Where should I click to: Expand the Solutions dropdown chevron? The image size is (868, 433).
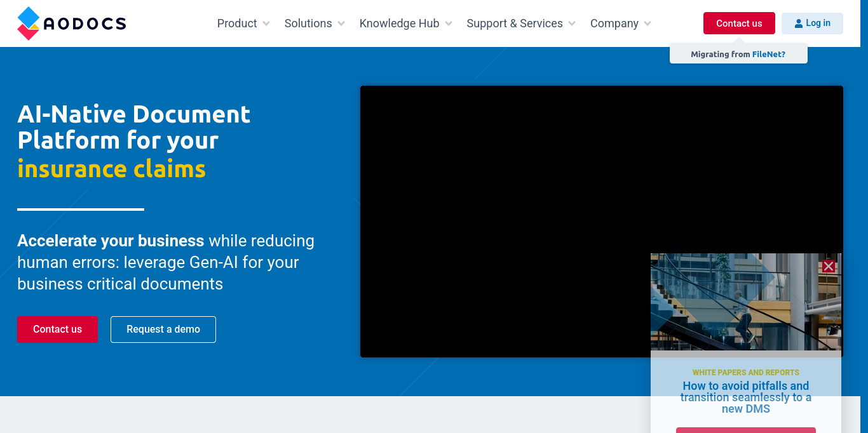point(341,23)
